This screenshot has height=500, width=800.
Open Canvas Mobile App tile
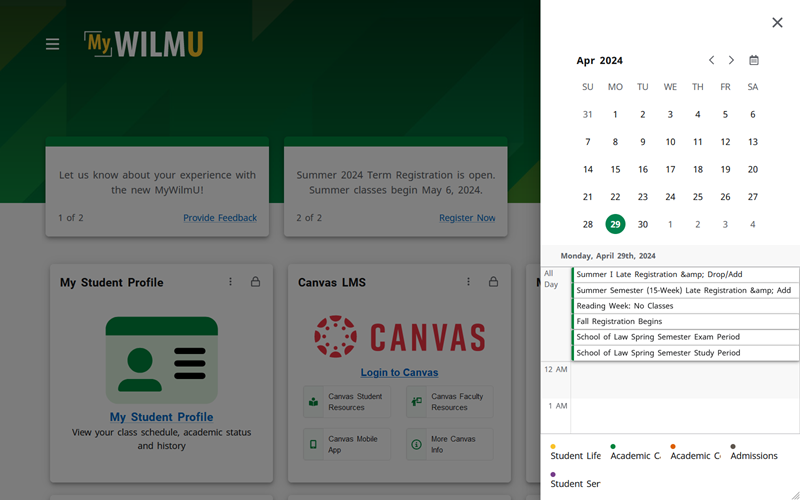tap(347, 444)
